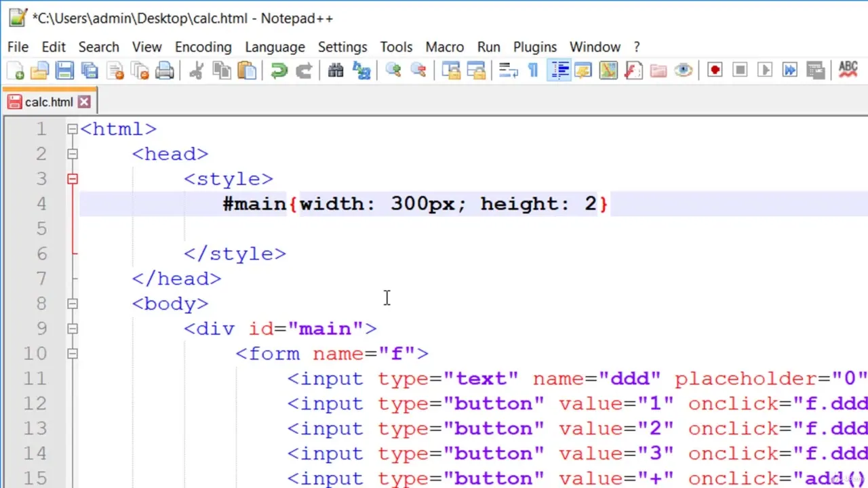This screenshot has width=868, height=488.
Task: Click the Save Recorded Macro icon
Action: click(x=815, y=70)
